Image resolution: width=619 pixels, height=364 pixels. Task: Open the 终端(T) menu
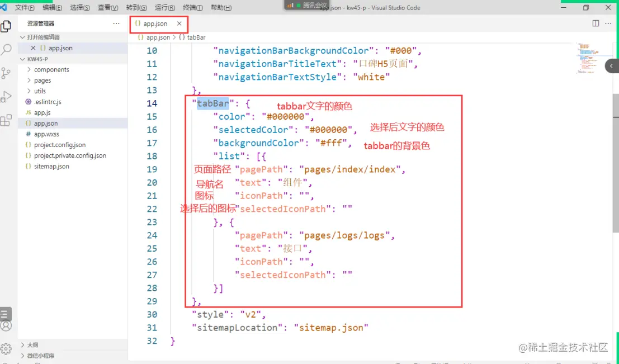(193, 7)
